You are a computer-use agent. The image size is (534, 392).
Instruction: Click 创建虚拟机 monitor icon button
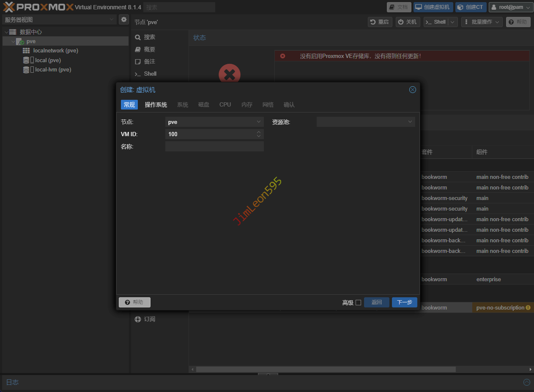point(433,7)
